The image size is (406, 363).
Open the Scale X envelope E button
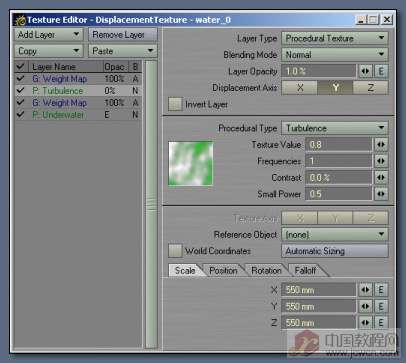click(381, 290)
